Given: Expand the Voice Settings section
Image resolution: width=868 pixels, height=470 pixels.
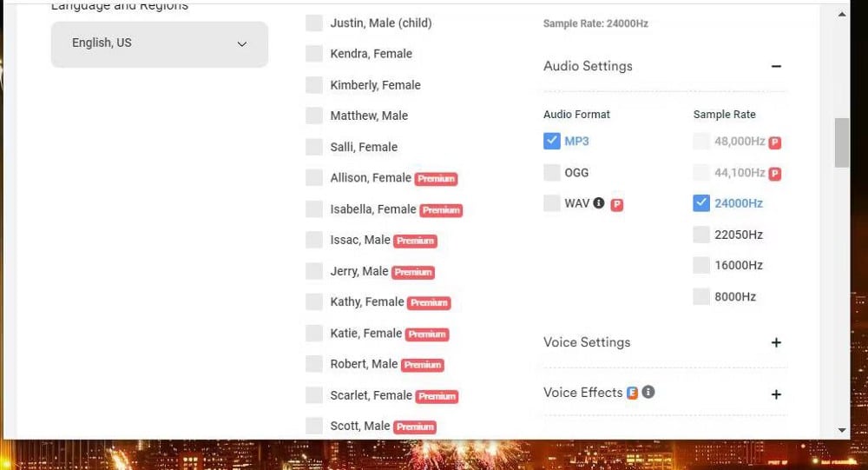Looking at the screenshot, I should [x=776, y=343].
